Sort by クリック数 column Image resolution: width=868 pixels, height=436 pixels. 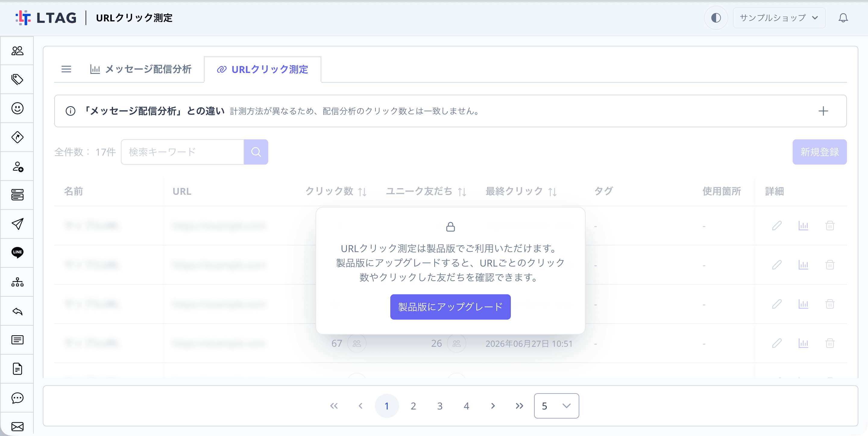pyautogui.click(x=363, y=191)
